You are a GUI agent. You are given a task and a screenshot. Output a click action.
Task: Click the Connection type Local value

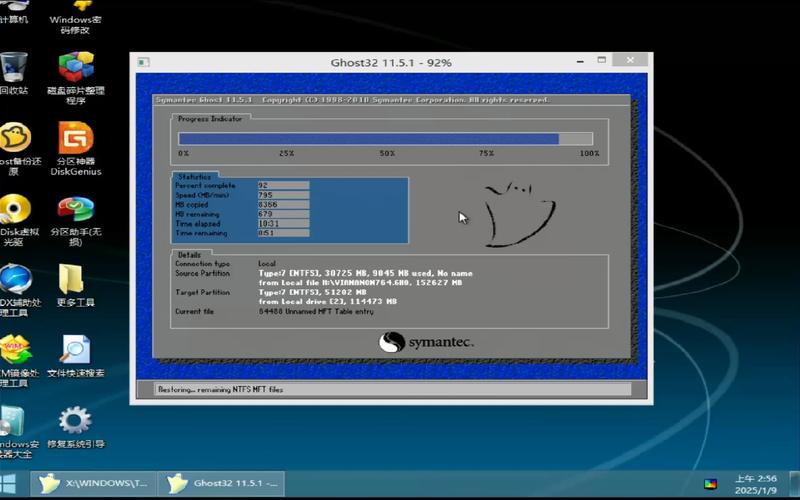pyautogui.click(x=267, y=264)
